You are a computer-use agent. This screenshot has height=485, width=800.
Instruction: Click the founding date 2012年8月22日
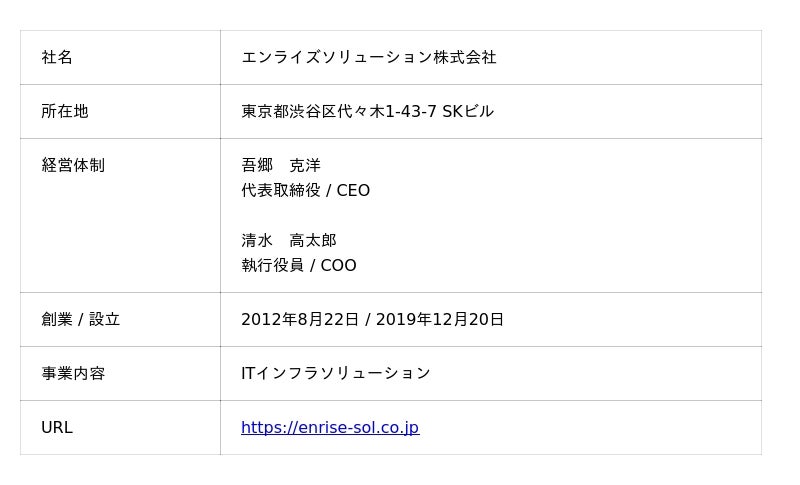pyautogui.click(x=300, y=319)
